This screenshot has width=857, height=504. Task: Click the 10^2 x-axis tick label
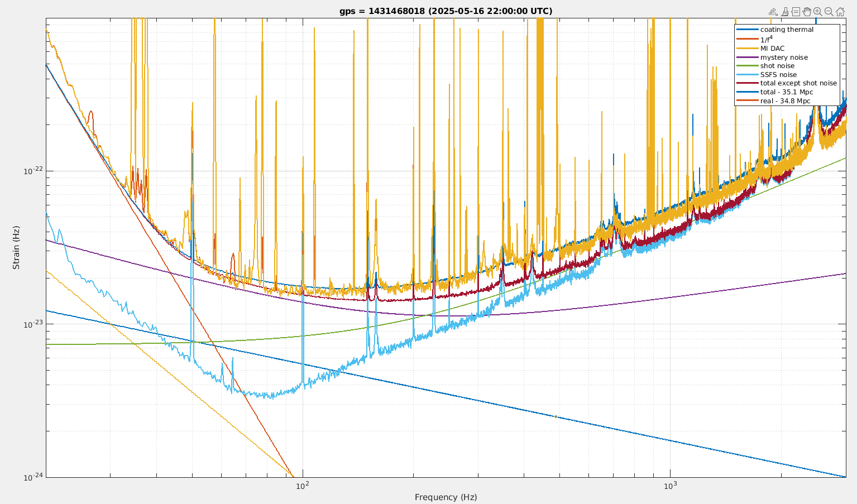click(x=302, y=485)
